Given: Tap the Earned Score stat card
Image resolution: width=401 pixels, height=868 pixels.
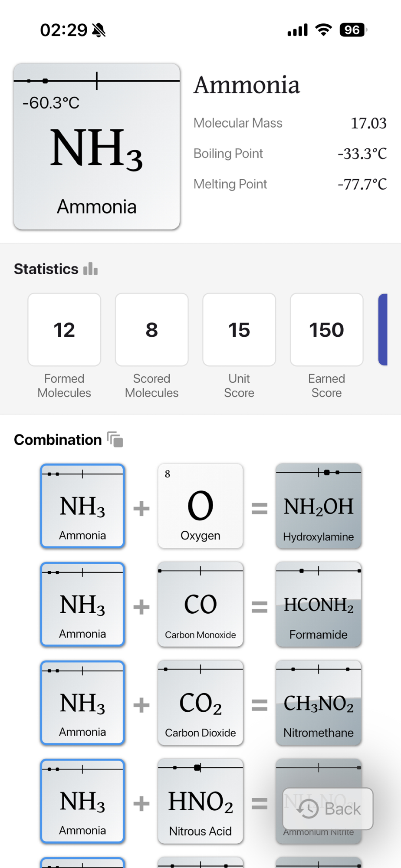Looking at the screenshot, I should [326, 330].
